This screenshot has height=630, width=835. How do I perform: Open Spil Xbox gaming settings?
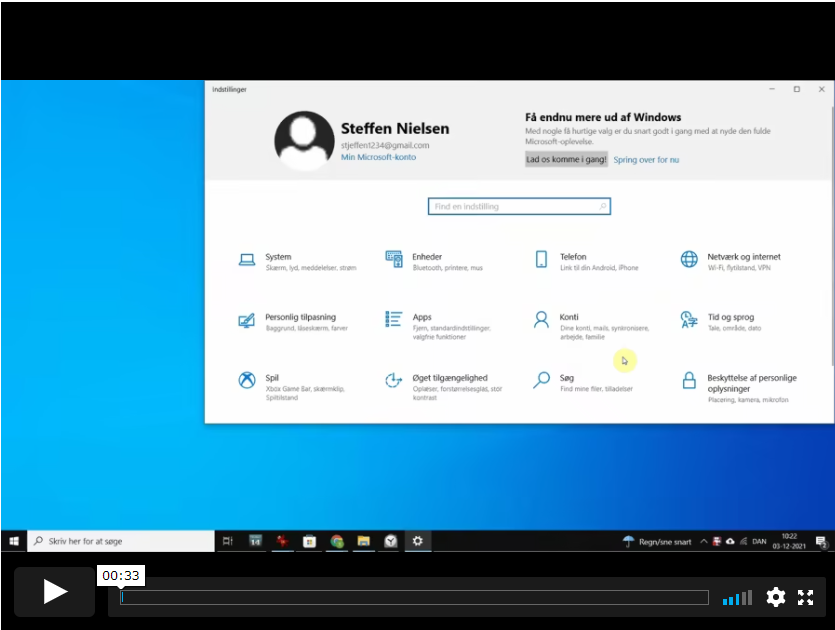point(272,379)
